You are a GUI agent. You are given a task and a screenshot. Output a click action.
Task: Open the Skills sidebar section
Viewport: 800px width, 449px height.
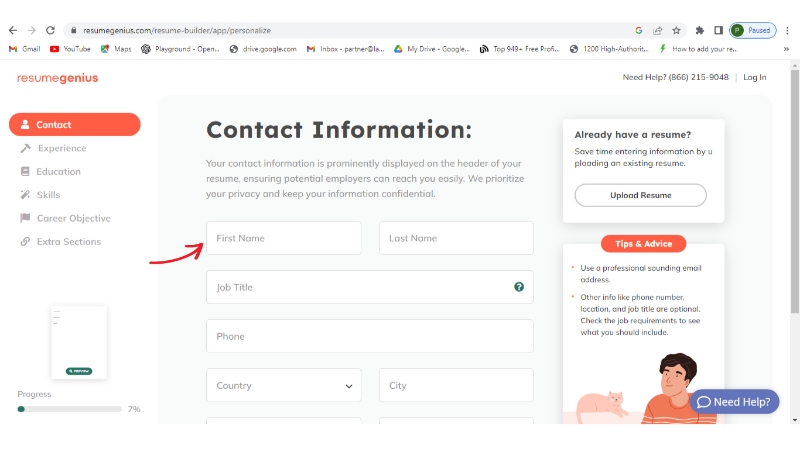point(48,194)
